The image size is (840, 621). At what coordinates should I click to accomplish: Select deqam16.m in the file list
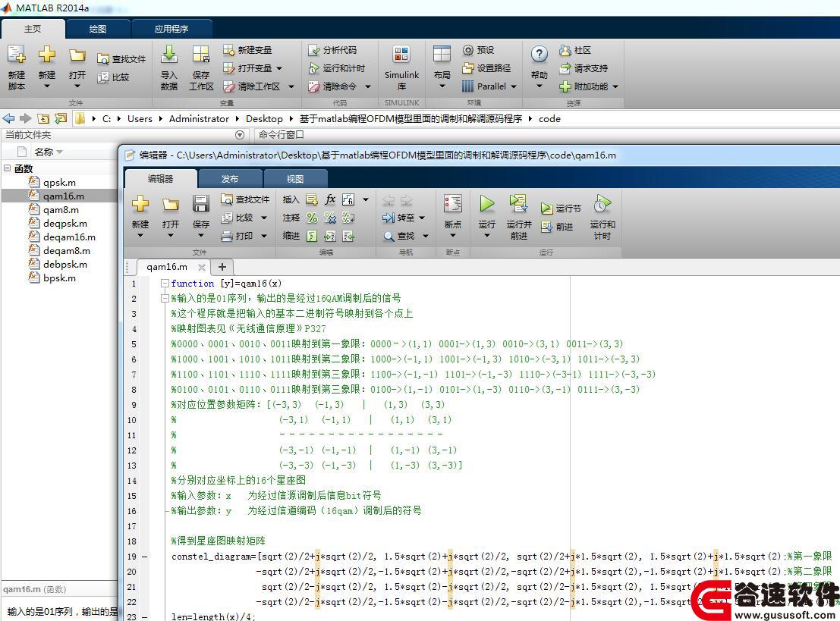pyautogui.click(x=69, y=237)
